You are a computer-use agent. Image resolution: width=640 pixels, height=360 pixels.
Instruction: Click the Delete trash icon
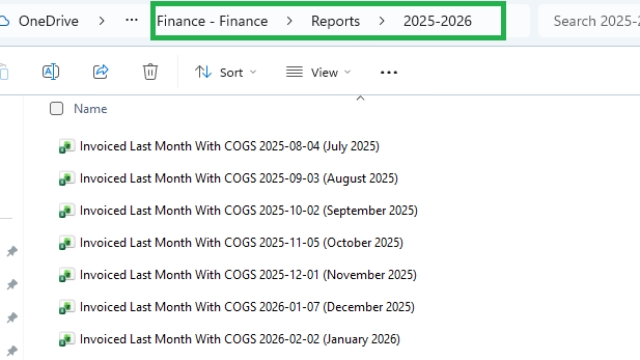coord(150,72)
